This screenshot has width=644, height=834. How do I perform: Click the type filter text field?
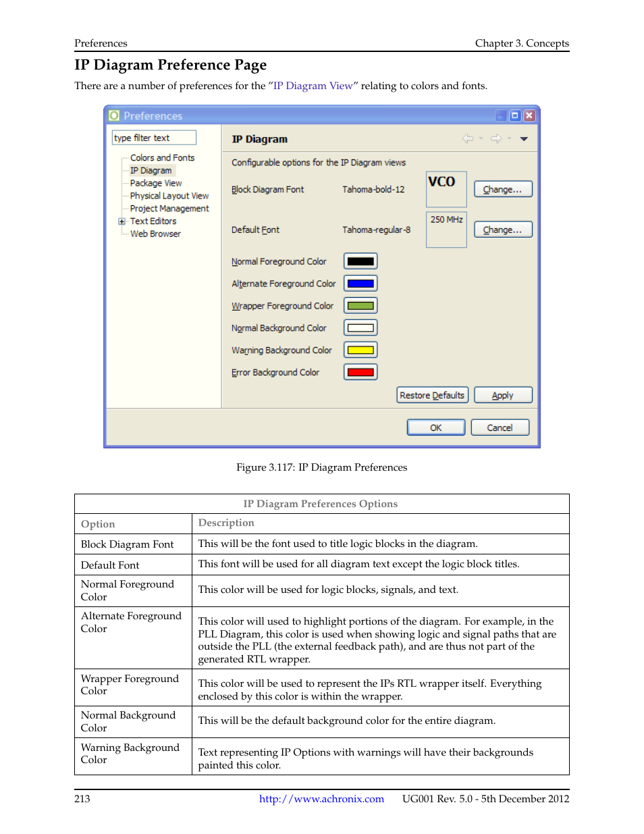point(153,137)
